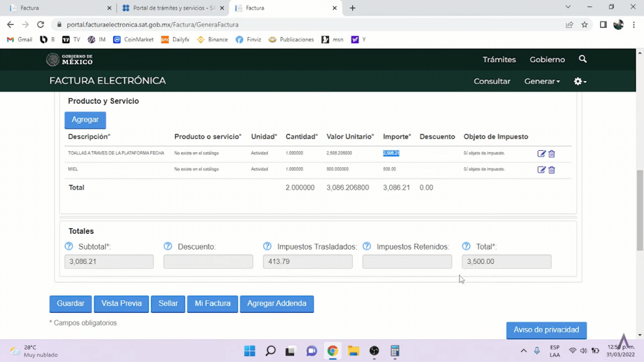This screenshot has height=362, width=644.
Task: Click the empty Descuento field
Action: tap(208, 261)
